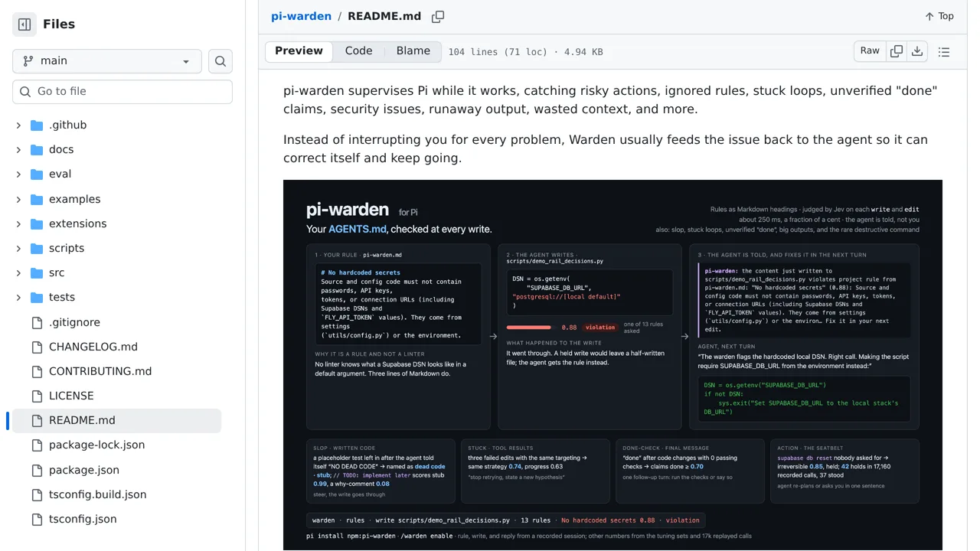Image resolution: width=980 pixels, height=551 pixels.
Task: Expand the scripts folder chevron
Action: pos(18,248)
